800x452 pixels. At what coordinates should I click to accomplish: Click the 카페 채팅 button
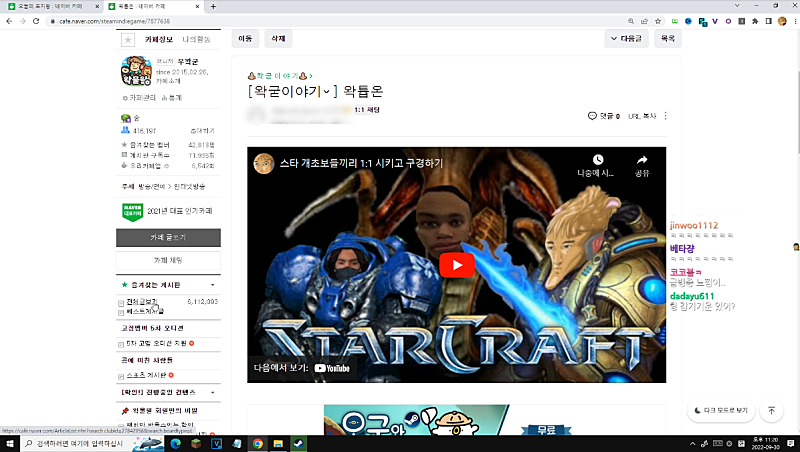click(x=168, y=260)
